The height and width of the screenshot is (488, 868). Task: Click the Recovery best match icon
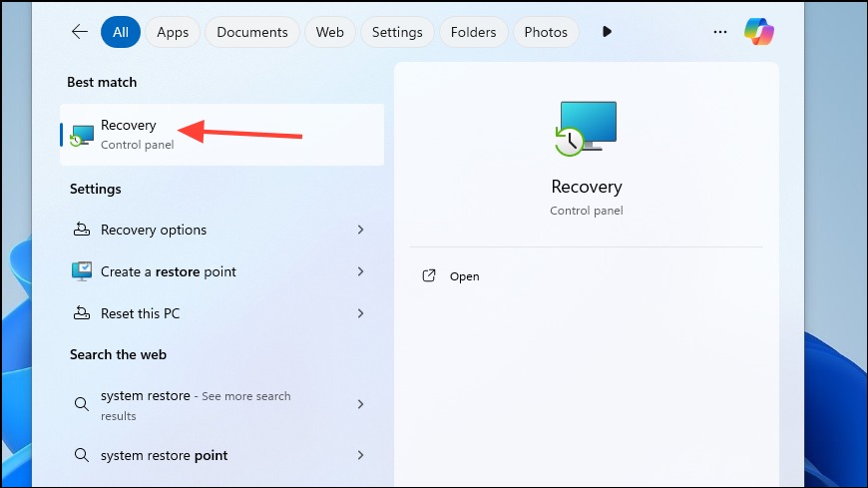[x=82, y=135]
